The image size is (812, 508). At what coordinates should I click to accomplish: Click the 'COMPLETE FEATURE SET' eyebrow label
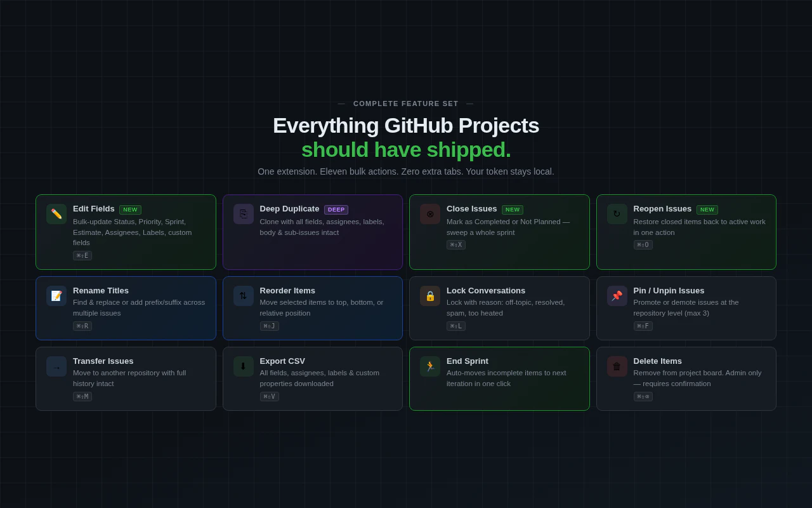point(406,104)
